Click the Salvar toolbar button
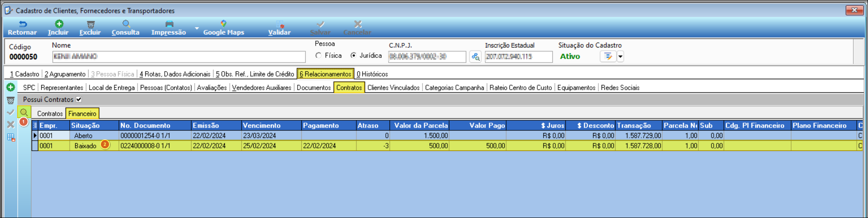The image size is (868, 218). pos(320,28)
